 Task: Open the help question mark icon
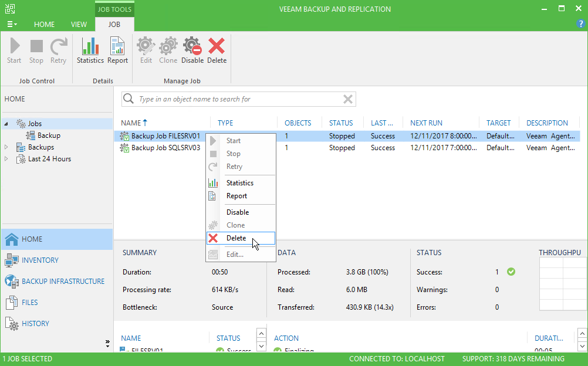coord(580,23)
